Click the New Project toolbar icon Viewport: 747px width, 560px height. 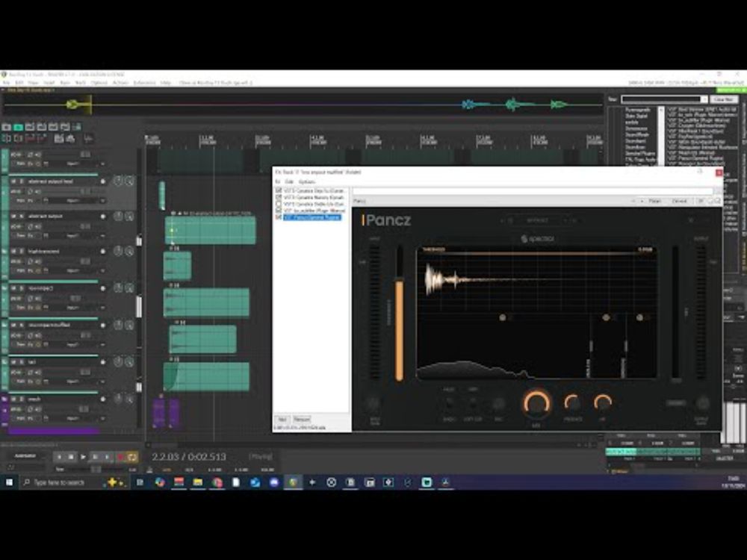click(x=7, y=127)
